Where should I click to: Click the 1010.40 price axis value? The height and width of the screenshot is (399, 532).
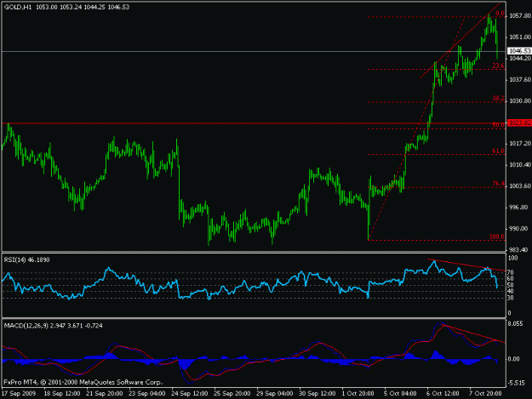[x=520, y=165]
